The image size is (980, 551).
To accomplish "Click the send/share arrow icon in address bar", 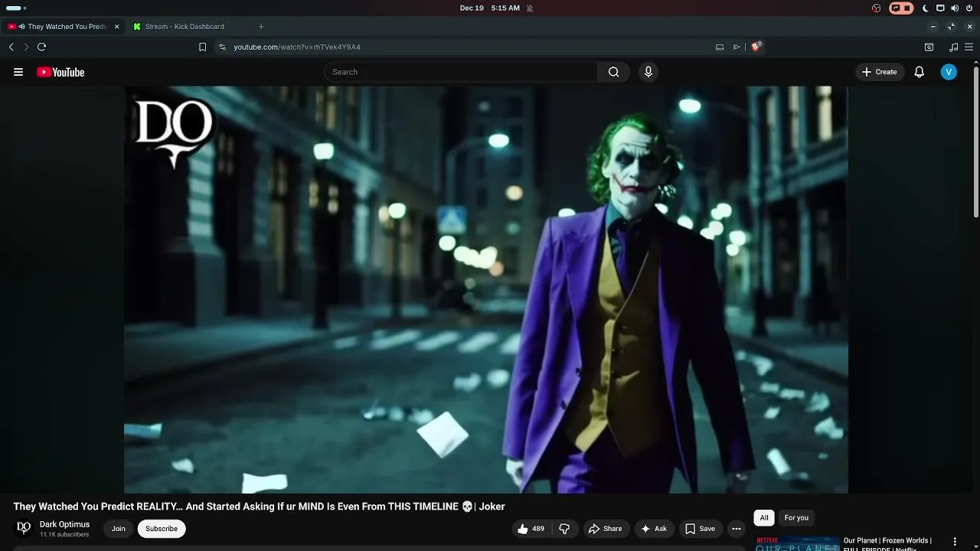I will tap(737, 47).
